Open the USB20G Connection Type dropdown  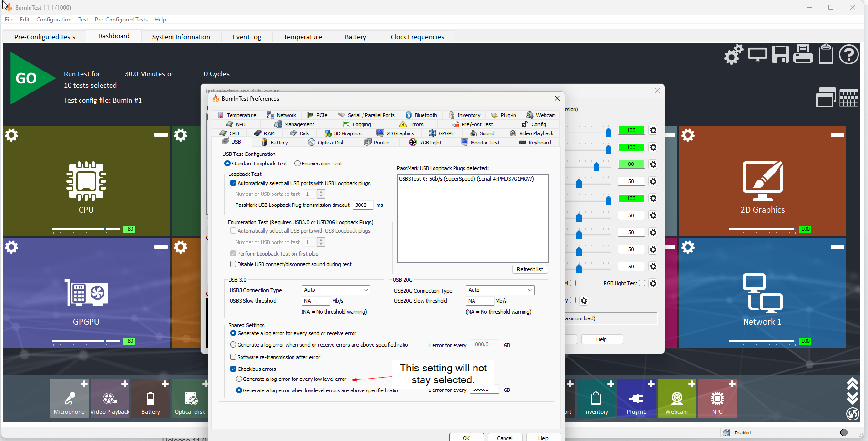pos(500,290)
